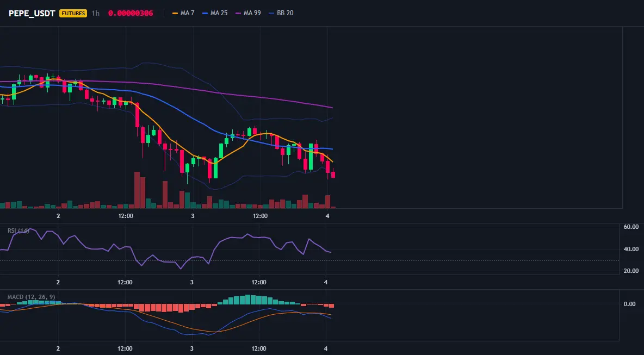Toggle the MA 7 legend item

(184, 13)
